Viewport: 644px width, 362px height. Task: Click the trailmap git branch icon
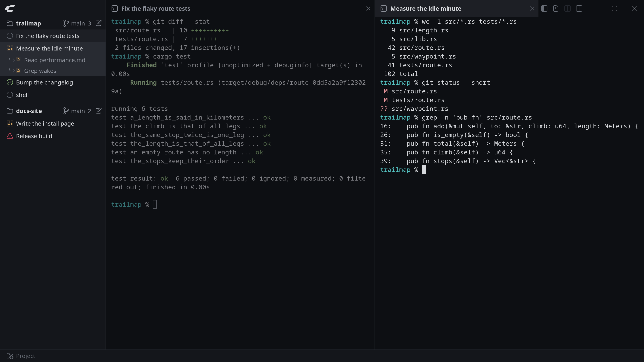[66, 23]
